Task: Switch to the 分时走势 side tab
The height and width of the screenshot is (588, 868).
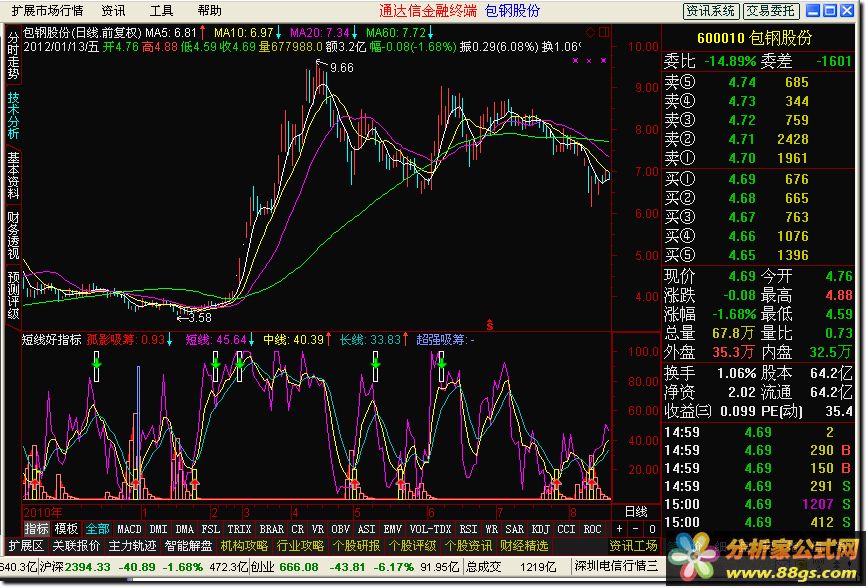Action: 13,55
